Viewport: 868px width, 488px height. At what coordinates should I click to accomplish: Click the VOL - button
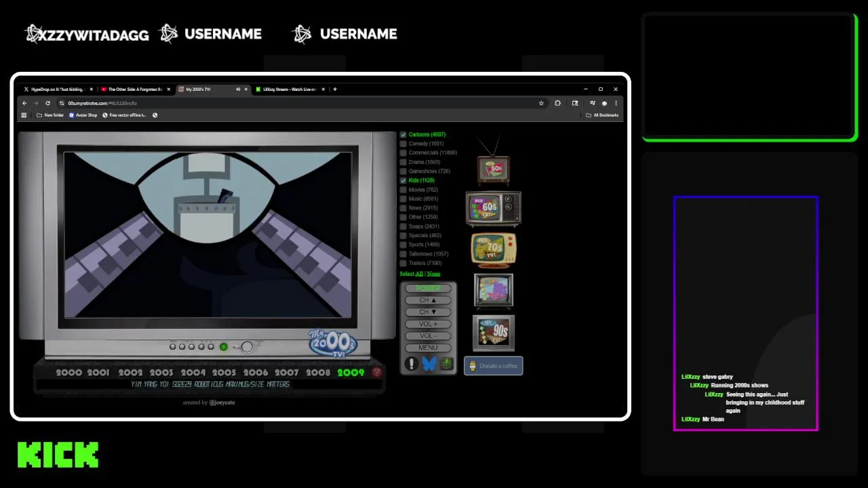tap(428, 335)
